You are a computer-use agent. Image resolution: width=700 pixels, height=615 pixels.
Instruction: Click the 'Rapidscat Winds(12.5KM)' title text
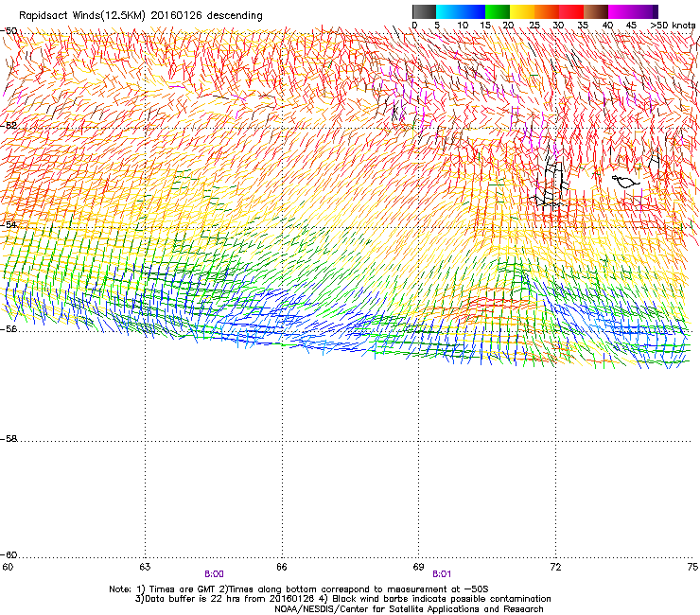point(82,16)
